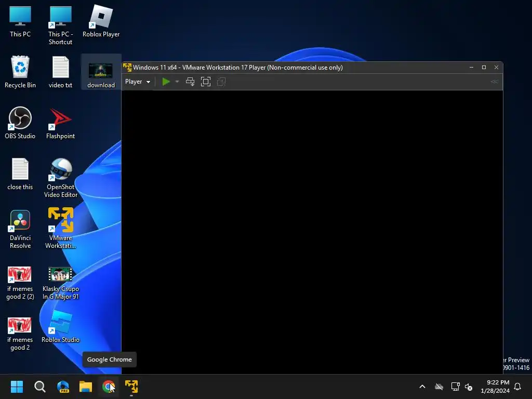Expand the power options arrow beside play button

pyautogui.click(x=177, y=82)
